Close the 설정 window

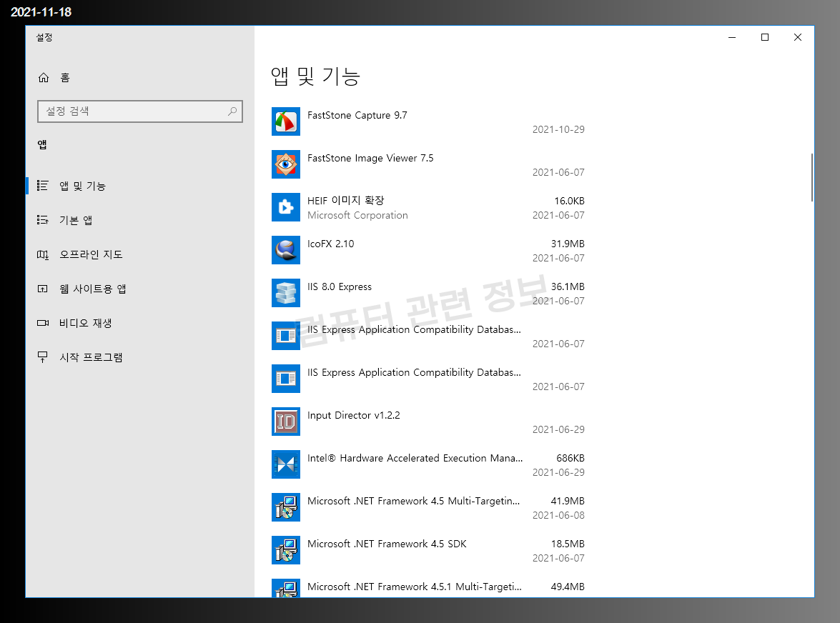797,37
